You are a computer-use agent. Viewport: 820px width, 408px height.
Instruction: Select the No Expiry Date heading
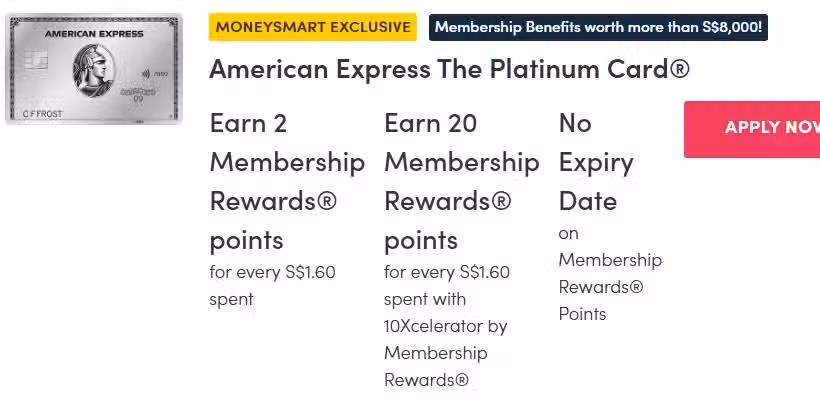[596, 162]
